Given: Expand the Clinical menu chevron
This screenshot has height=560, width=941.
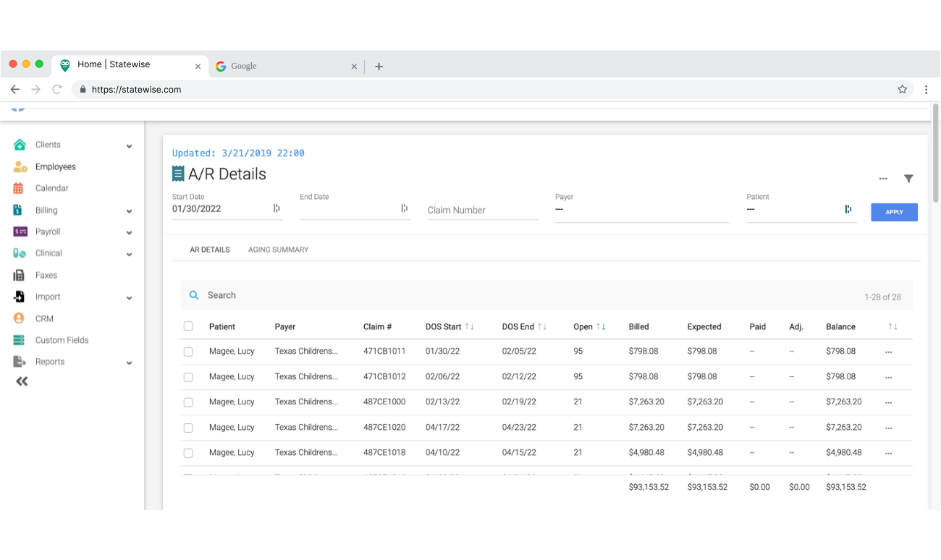Looking at the screenshot, I should [129, 255].
